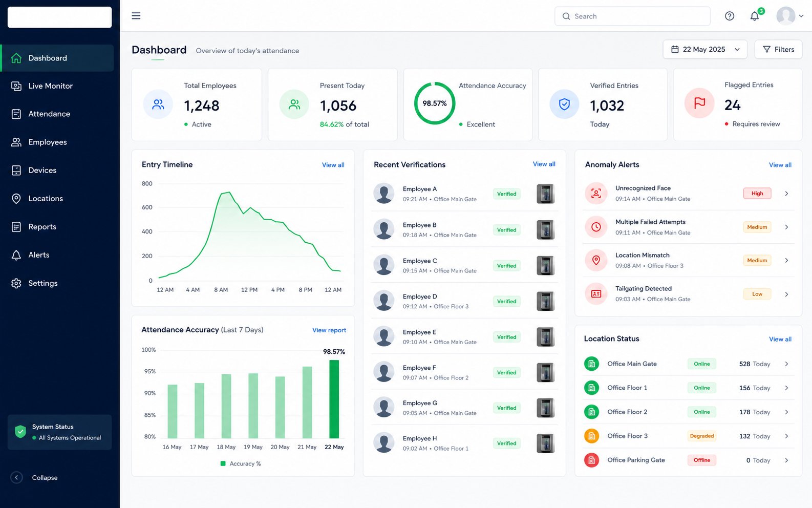Expand the Office Main Gate row chevron

pyautogui.click(x=786, y=364)
